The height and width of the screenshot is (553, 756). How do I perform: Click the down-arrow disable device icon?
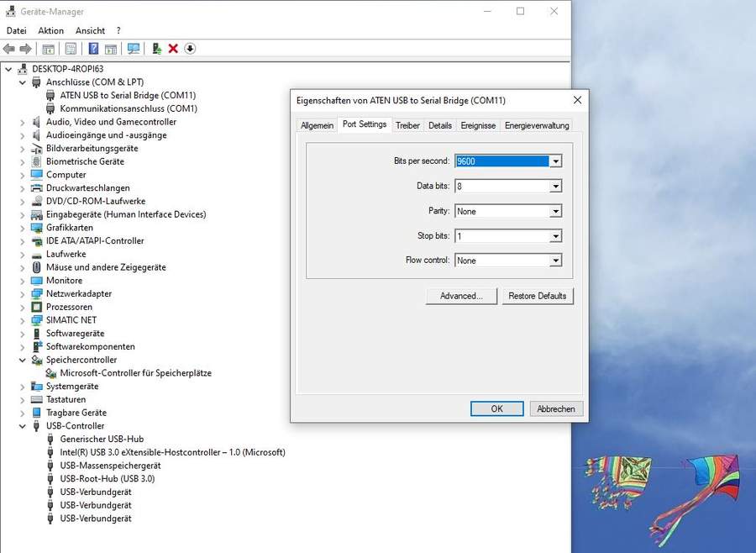tap(190, 49)
